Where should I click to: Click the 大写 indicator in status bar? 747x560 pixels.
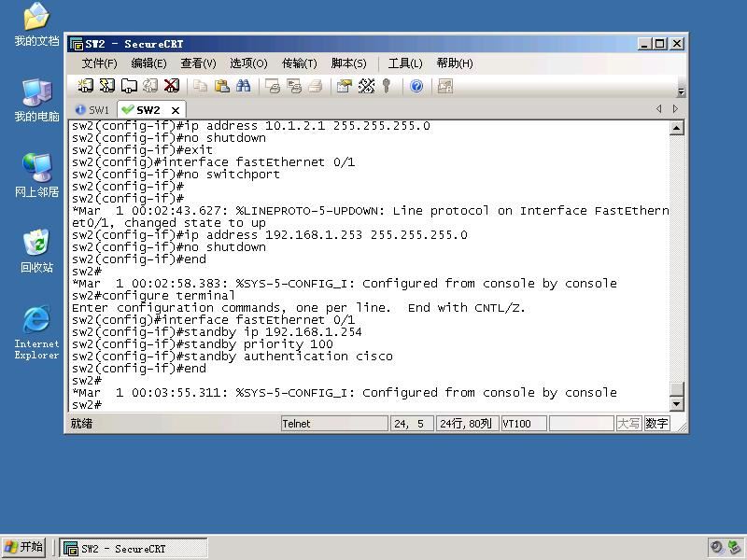[628, 424]
